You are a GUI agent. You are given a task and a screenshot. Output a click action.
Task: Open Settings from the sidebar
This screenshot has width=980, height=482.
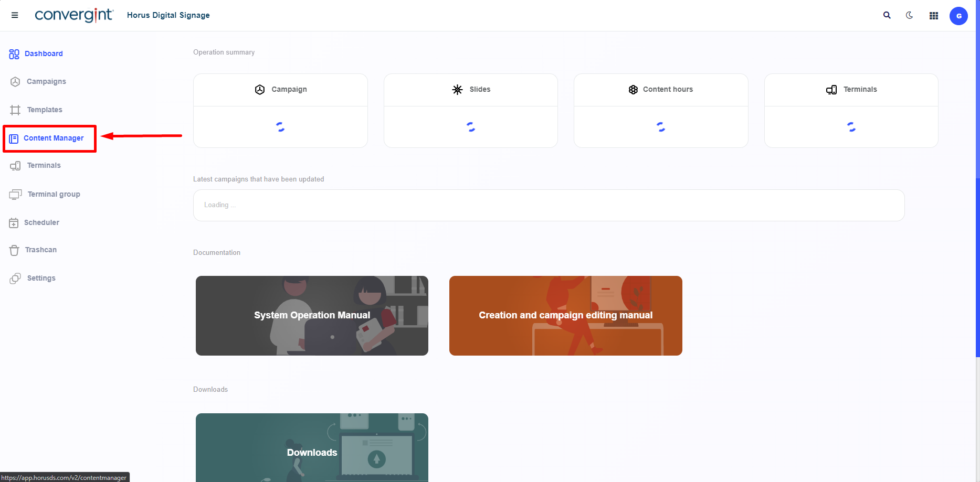tap(41, 278)
